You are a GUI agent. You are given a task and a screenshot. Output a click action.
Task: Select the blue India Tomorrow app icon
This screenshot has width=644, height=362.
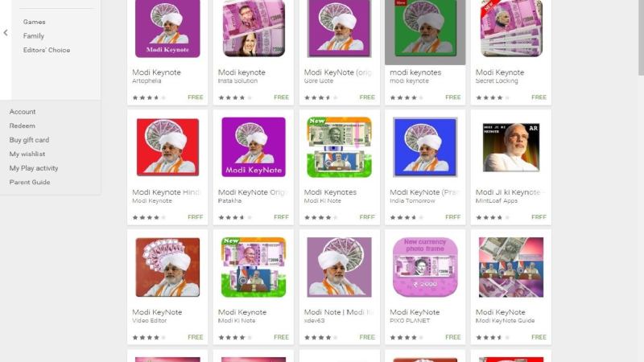[x=425, y=147]
